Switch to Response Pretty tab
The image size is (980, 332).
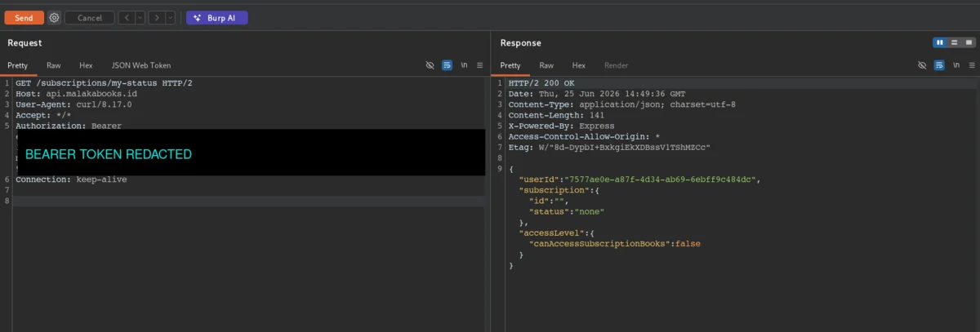pos(510,65)
